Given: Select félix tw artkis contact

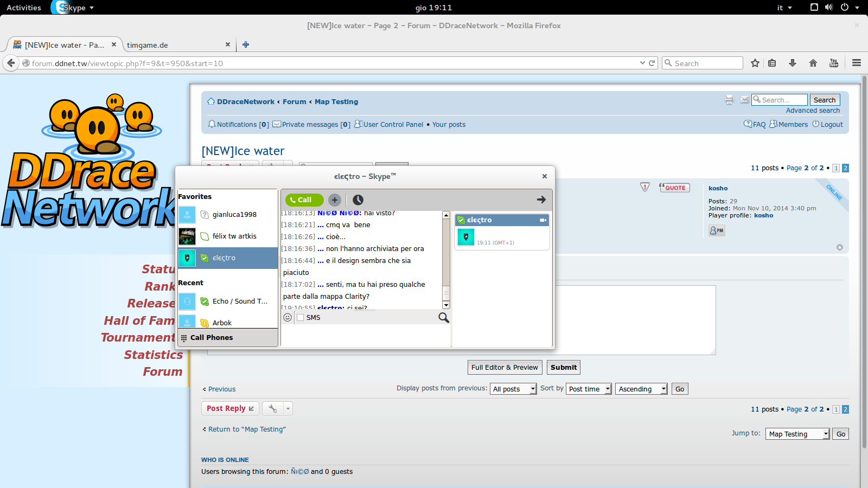Looking at the screenshot, I should pos(234,236).
